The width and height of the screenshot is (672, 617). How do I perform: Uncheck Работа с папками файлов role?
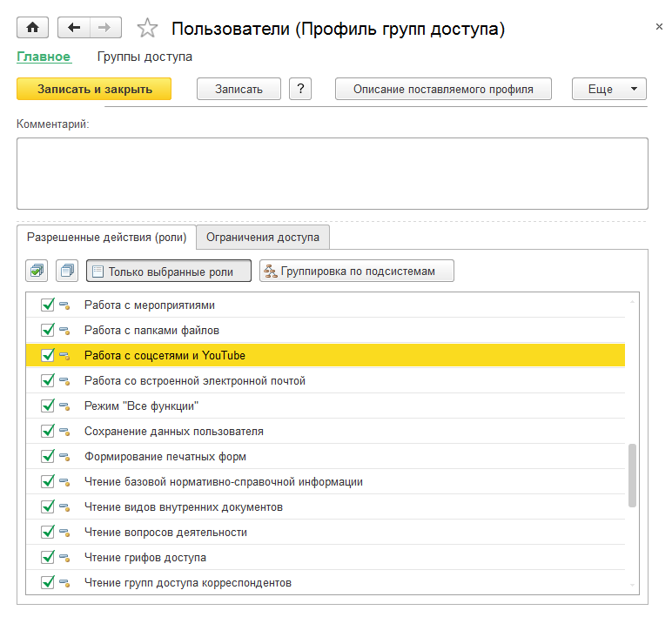[x=48, y=330]
